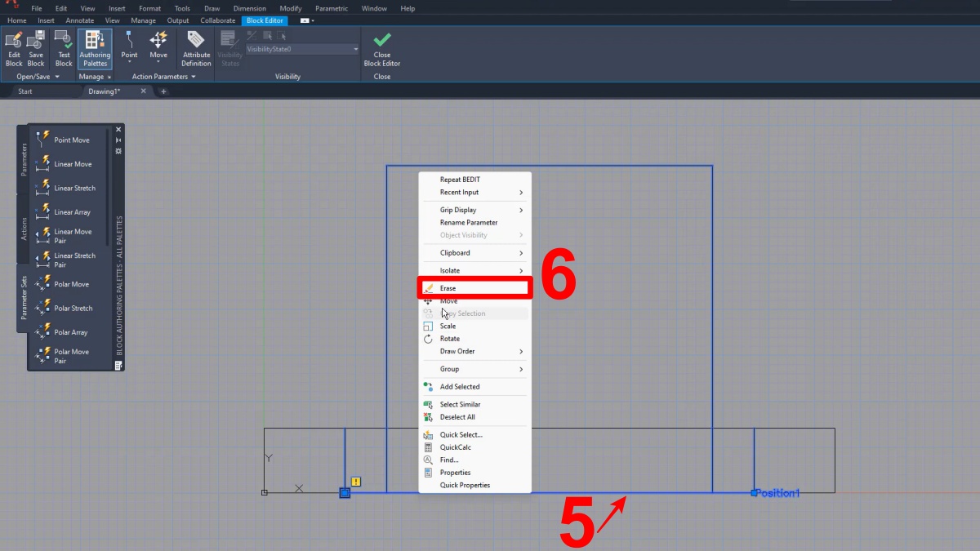This screenshot has height=551, width=980.
Task: Click the new drawing tab plus button
Action: 163,91
